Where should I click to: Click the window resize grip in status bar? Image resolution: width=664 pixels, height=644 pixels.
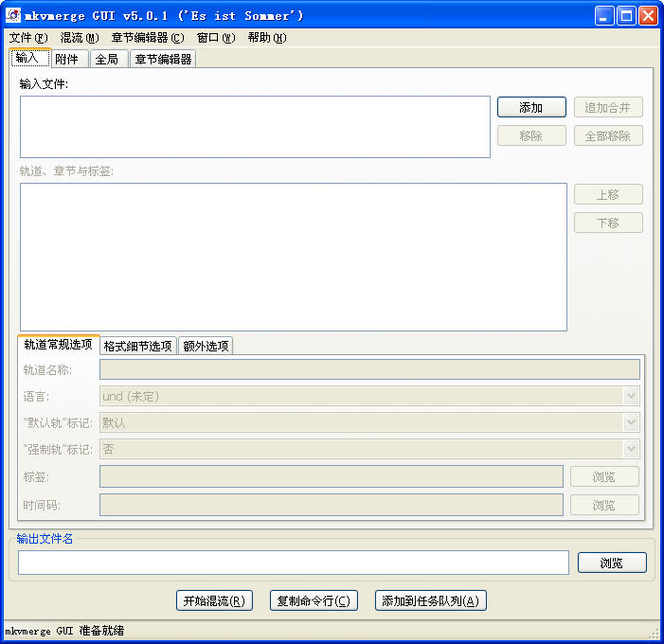click(655, 634)
